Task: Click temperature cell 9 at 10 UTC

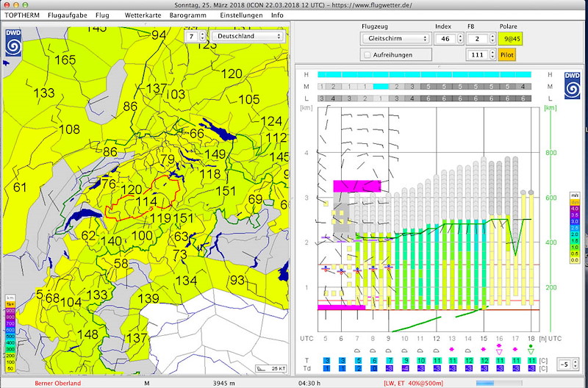Action: [405, 361]
